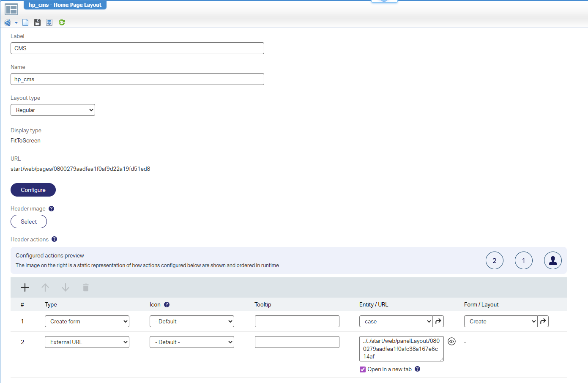Viewport: 588px width, 383px height.
Task: Open the toolbar dropdown arrow menu
Action: coord(16,23)
